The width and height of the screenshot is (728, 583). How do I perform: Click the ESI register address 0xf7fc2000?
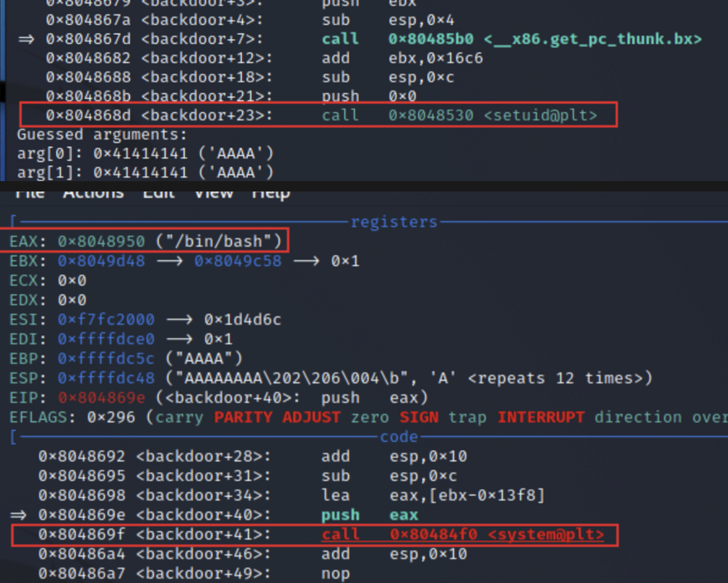(x=106, y=319)
